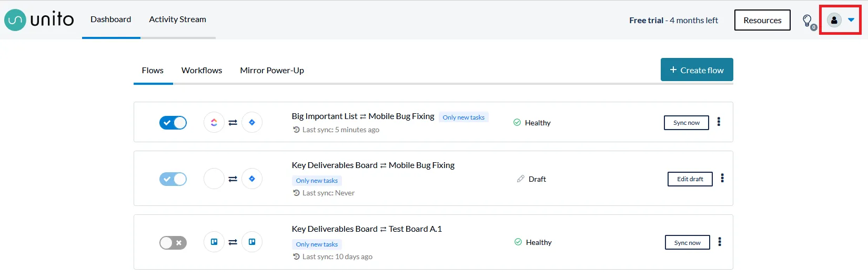This screenshot has height=276, width=868.
Task: Disable the Big Important List flow toggle
Action: point(173,123)
